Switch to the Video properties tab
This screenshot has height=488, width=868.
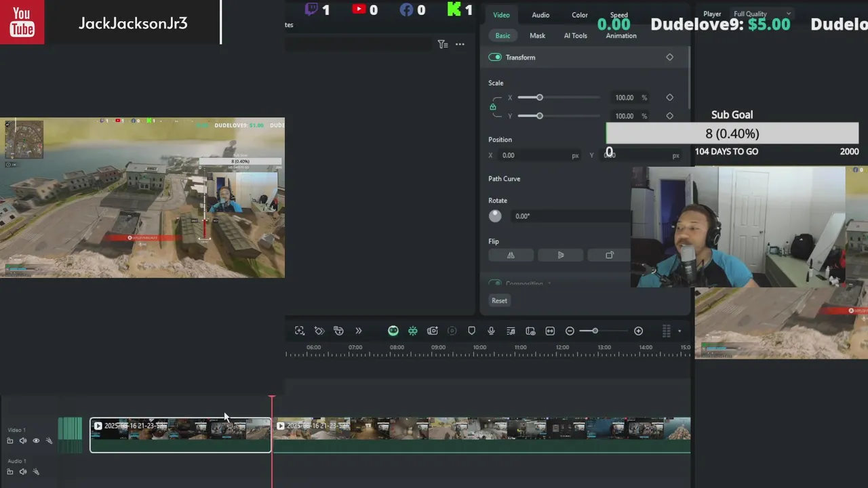click(501, 15)
